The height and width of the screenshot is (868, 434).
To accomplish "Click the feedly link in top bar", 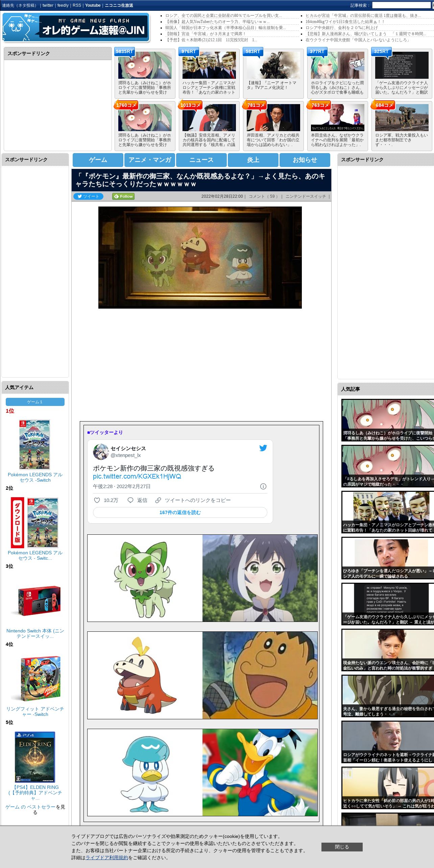I will (63, 5).
